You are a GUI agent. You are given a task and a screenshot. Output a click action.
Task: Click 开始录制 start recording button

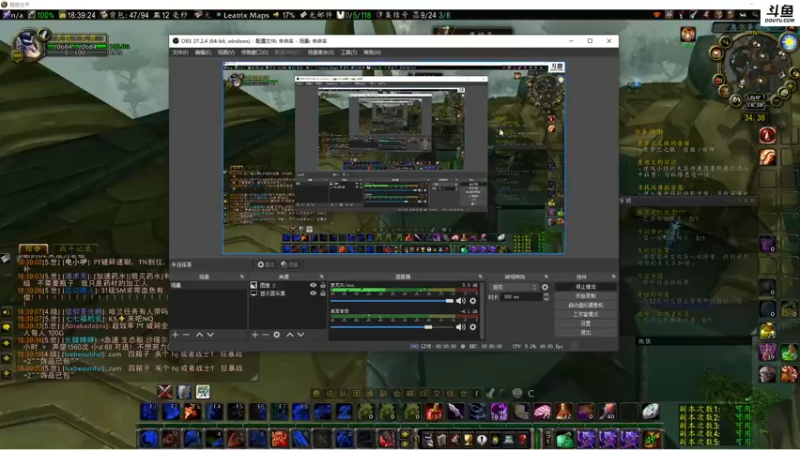click(x=585, y=296)
